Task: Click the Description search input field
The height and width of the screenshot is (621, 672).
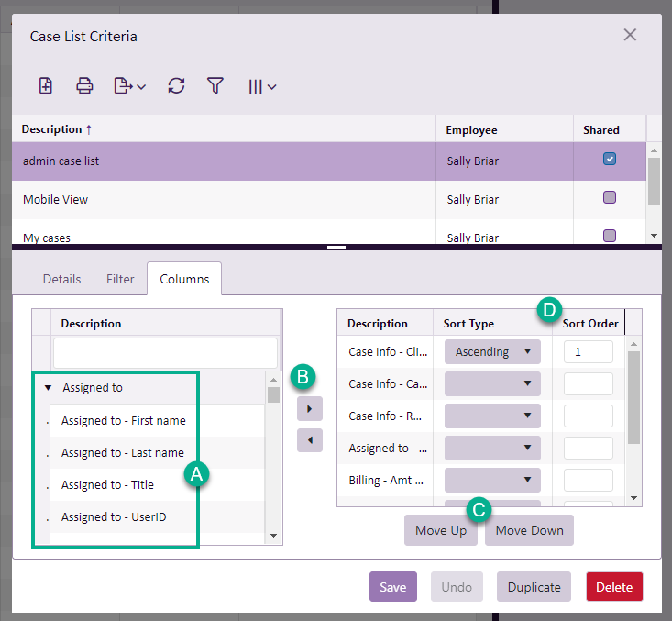Action: (x=165, y=352)
